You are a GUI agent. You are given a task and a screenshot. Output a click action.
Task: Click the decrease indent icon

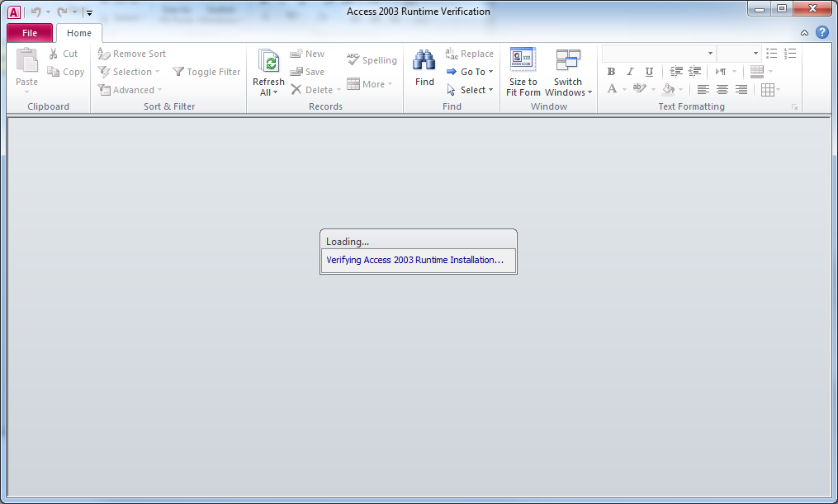(x=695, y=72)
